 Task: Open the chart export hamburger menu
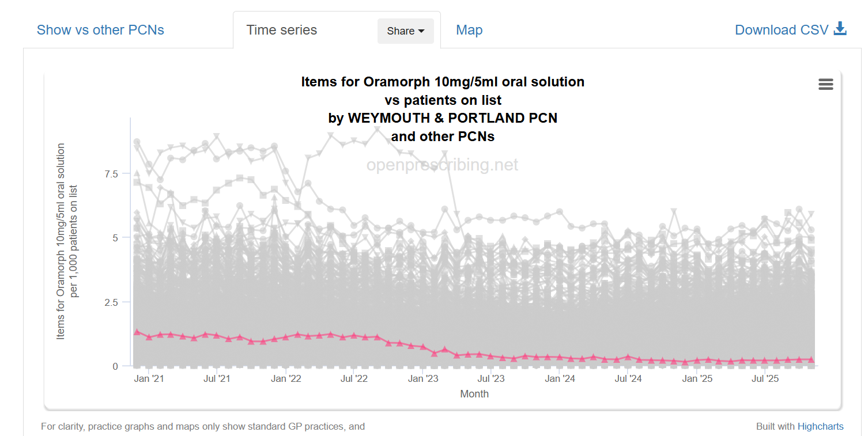(x=825, y=84)
